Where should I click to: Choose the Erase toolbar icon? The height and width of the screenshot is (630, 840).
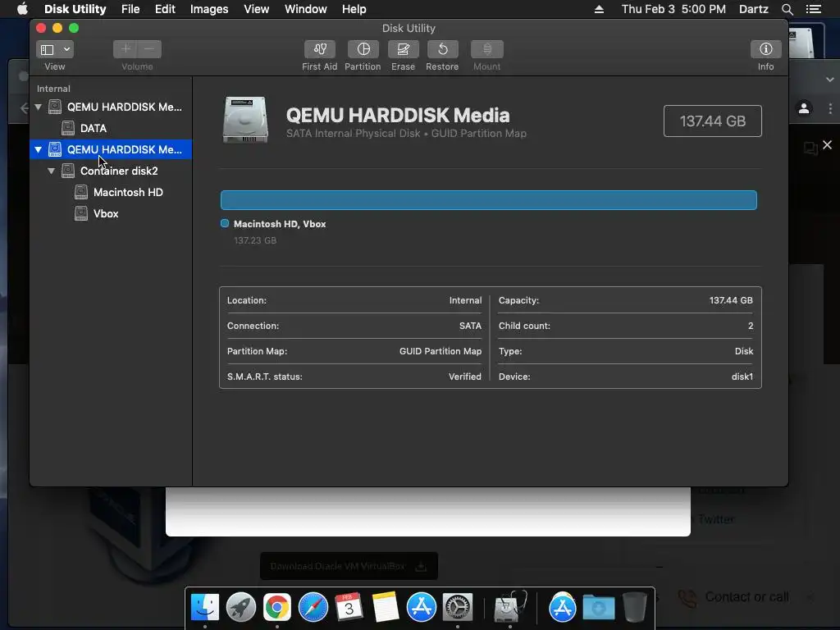click(403, 49)
